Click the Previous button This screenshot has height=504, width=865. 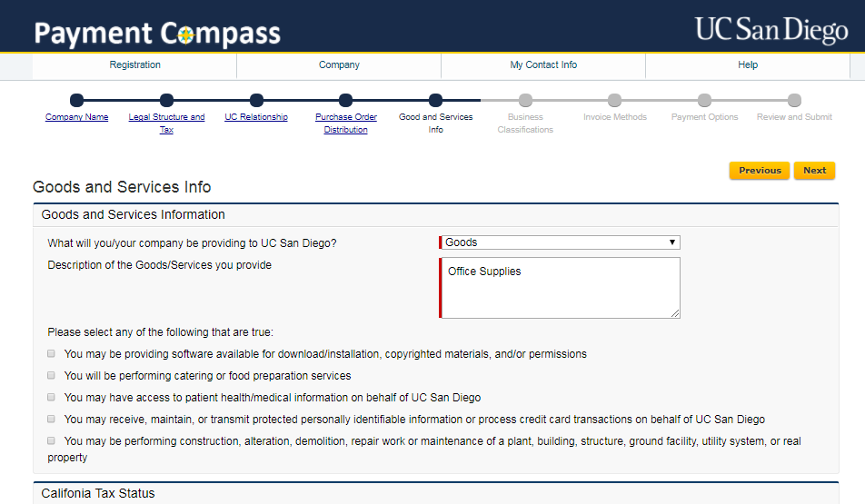point(760,171)
